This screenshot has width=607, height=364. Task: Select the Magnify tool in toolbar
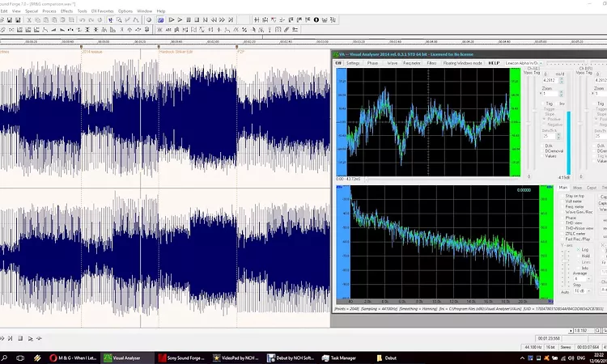119,19
